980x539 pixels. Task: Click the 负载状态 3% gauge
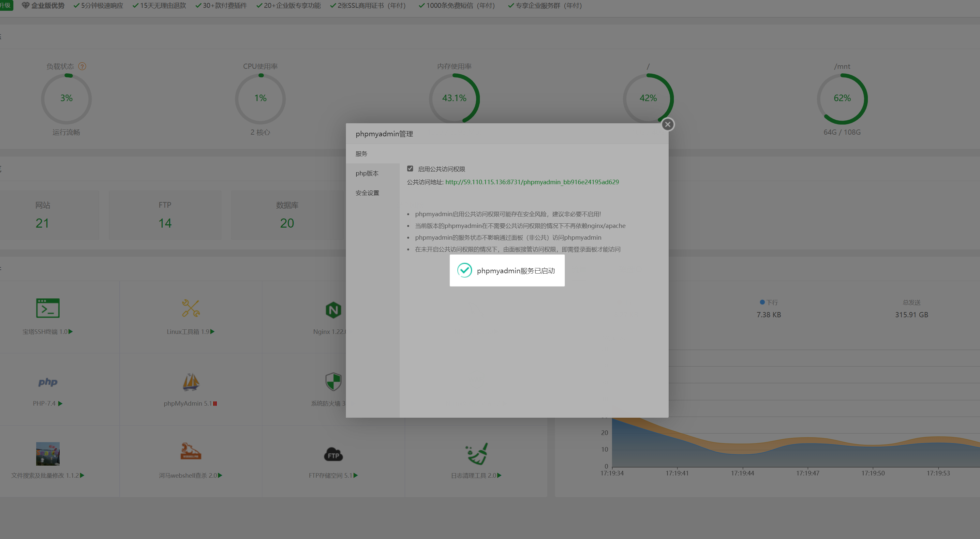(66, 98)
